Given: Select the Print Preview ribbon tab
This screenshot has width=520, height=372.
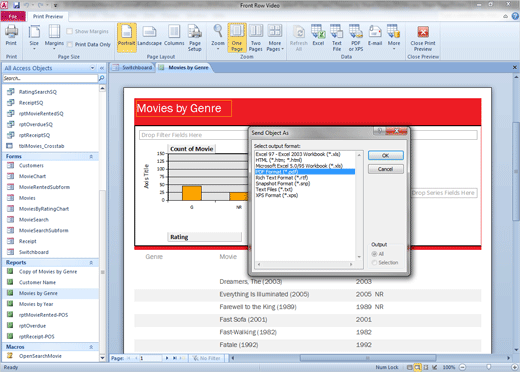Looking at the screenshot, I should 48,16.
